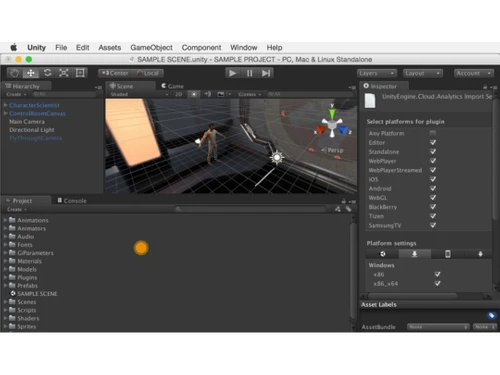Click Create button in Hierarchy panel
The width and height of the screenshot is (500, 375).
coord(16,94)
